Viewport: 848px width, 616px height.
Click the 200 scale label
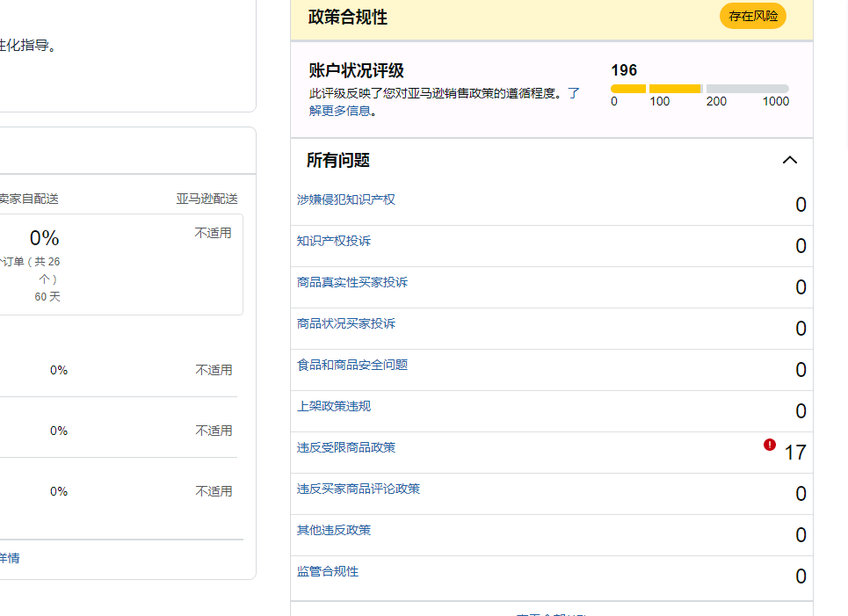click(x=716, y=101)
